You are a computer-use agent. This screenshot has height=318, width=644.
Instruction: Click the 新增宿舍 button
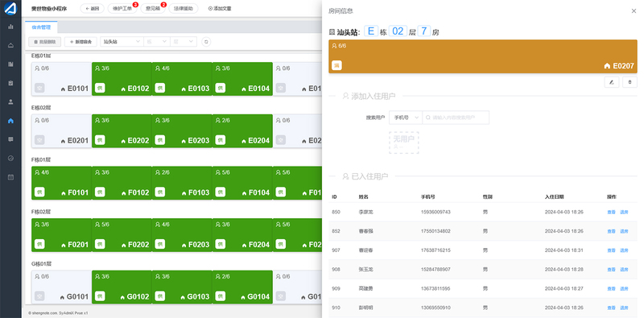tap(80, 42)
